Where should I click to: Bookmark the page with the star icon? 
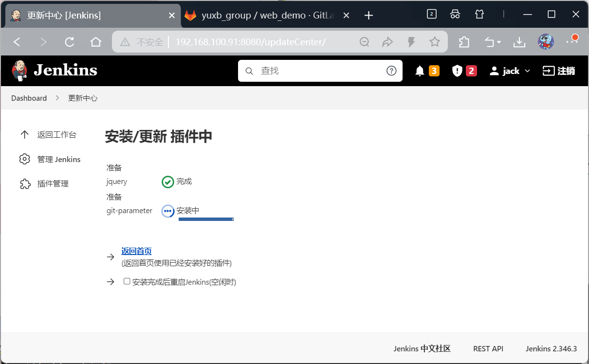click(435, 42)
